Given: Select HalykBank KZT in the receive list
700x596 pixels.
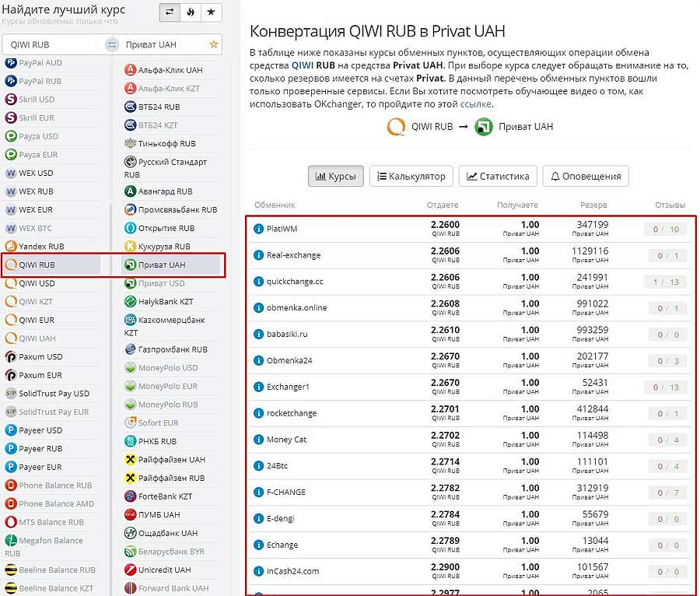Looking at the screenshot, I should point(159,302).
